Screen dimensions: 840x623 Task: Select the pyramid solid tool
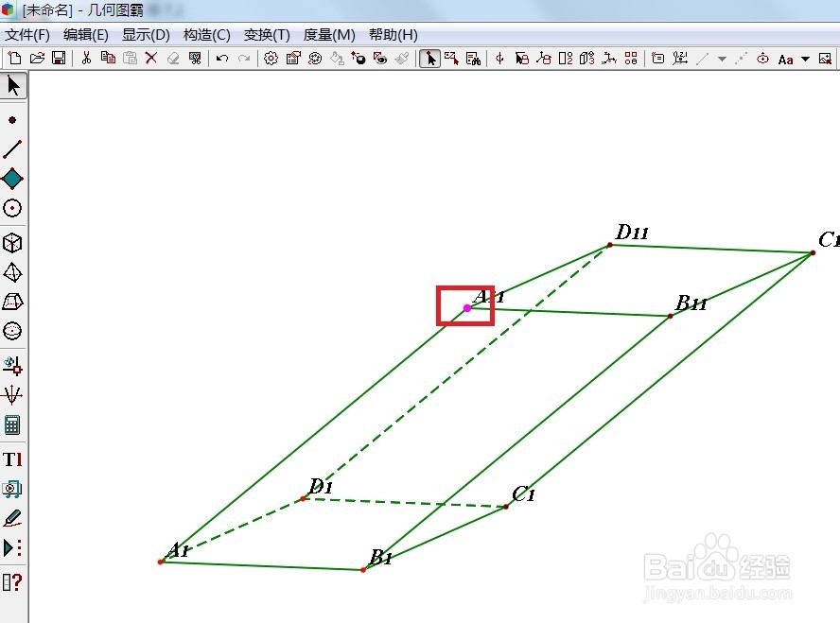tap(12, 272)
